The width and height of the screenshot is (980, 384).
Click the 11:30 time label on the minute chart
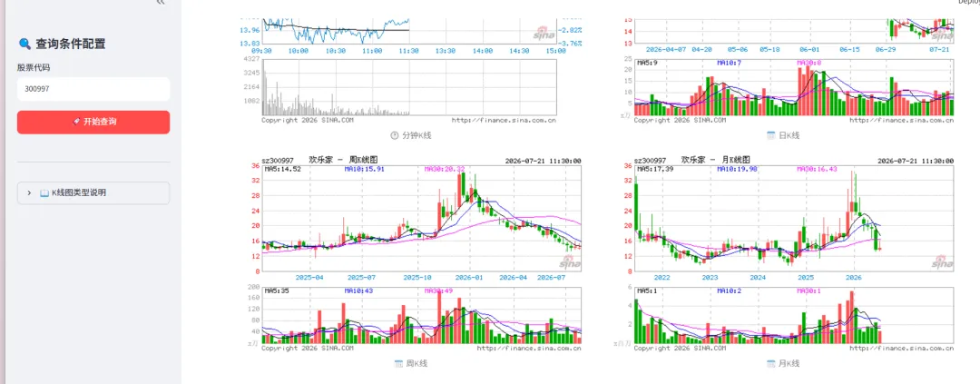408,51
